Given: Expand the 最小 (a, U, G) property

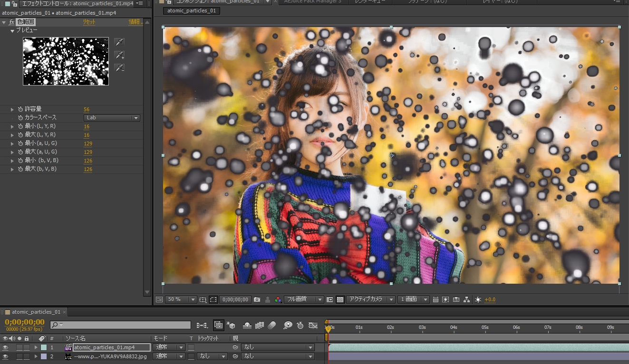Looking at the screenshot, I should [12, 144].
